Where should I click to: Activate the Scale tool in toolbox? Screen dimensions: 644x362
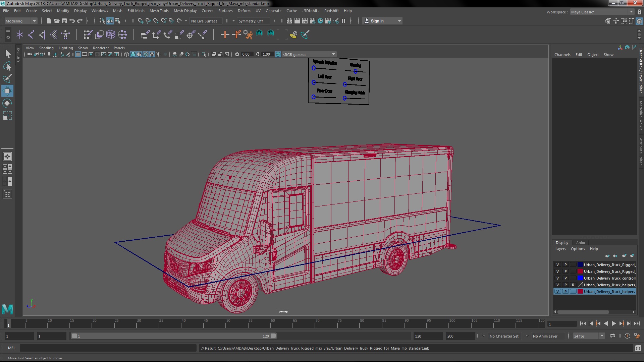click(7, 116)
